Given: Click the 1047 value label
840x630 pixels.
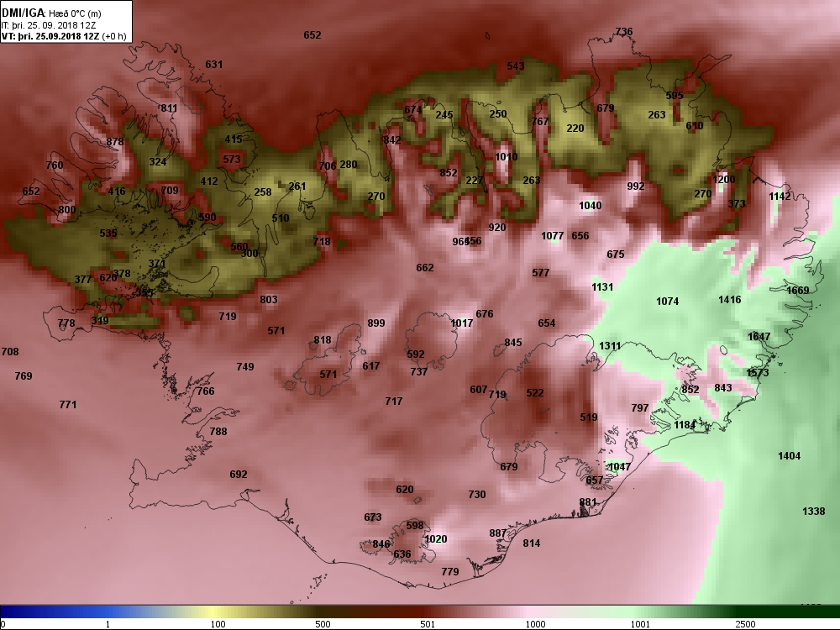Looking at the screenshot, I should [619, 466].
